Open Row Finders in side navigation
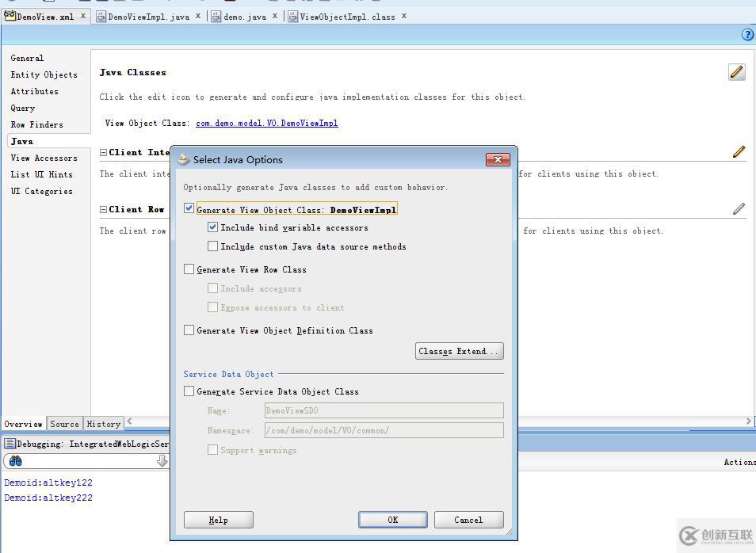Screen dimensions: 756x553 [36, 124]
